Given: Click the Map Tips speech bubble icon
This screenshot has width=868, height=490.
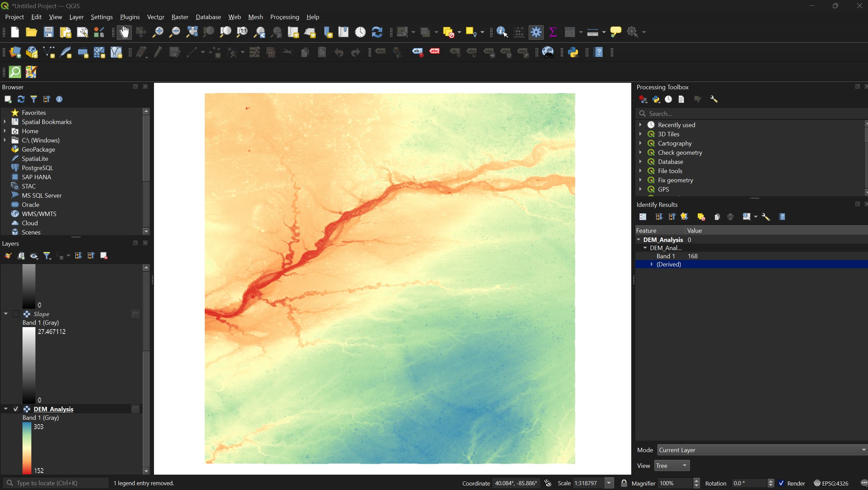Looking at the screenshot, I should click(616, 32).
